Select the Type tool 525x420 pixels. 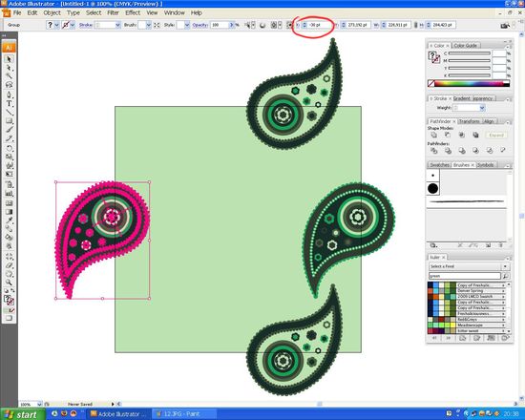[x=9, y=103]
